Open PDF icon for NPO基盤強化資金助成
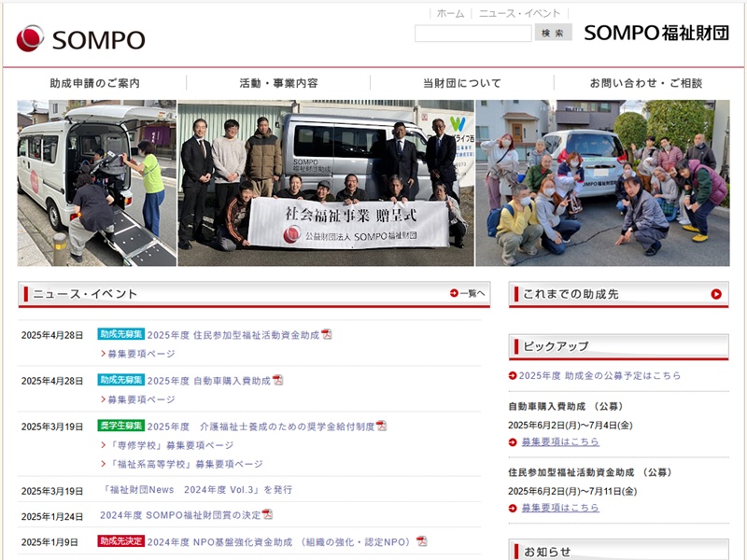The width and height of the screenshot is (747, 560). [422, 541]
